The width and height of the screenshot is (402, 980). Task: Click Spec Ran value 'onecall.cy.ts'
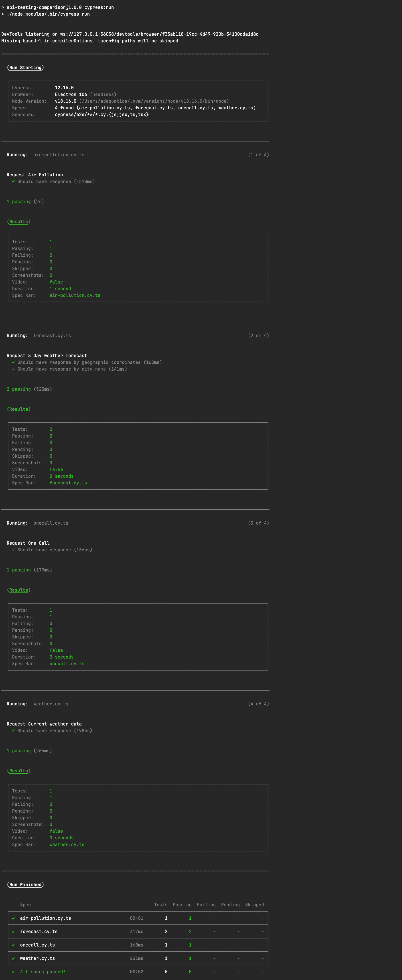click(x=67, y=664)
